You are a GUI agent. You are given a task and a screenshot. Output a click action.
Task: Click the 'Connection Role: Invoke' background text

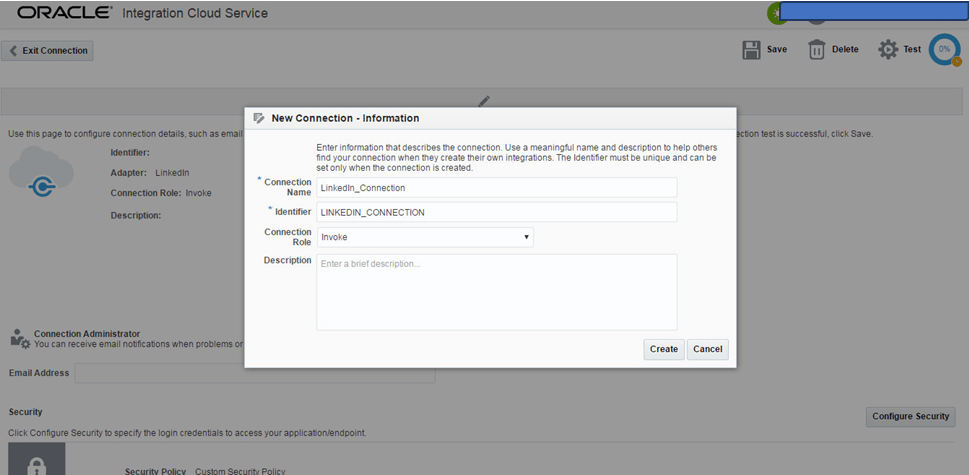161,193
